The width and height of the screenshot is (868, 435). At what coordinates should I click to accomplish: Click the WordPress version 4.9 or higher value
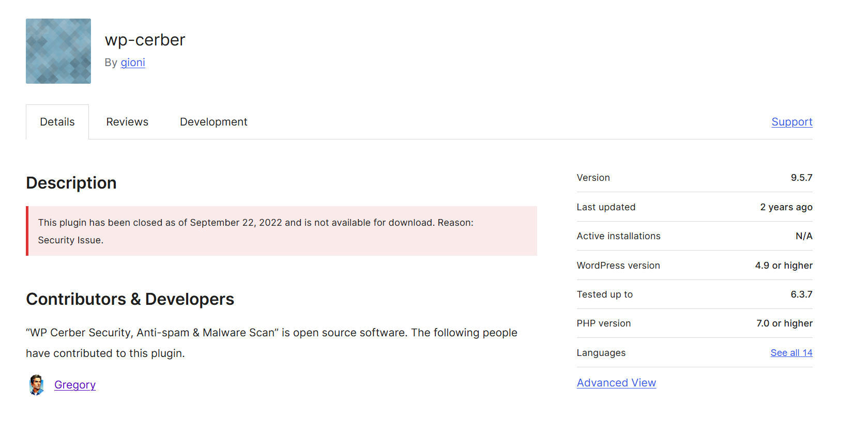click(x=784, y=266)
